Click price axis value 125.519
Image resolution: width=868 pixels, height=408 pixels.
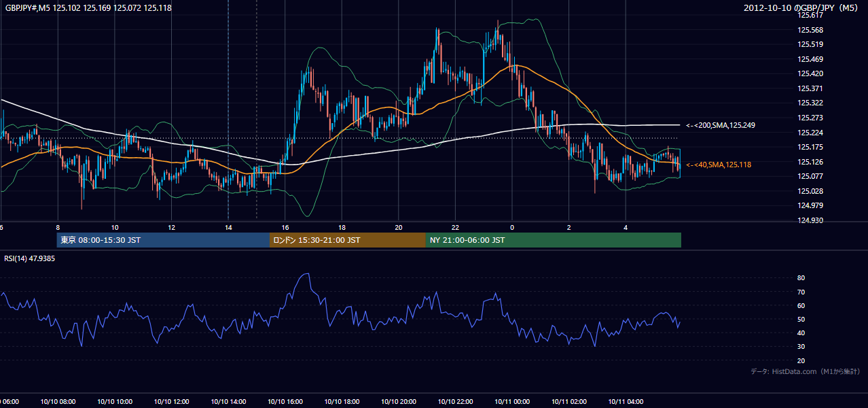pyautogui.click(x=811, y=44)
